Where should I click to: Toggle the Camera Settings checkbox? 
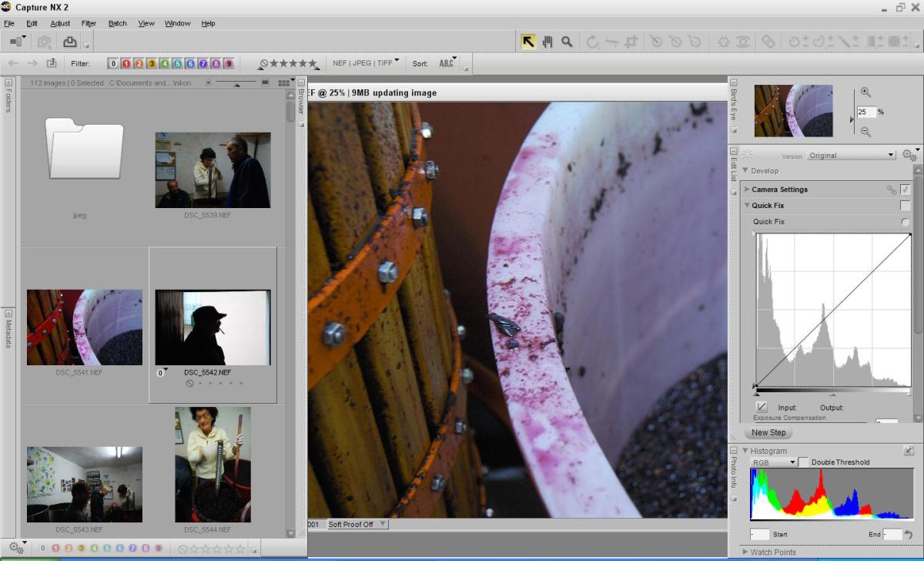pos(906,190)
